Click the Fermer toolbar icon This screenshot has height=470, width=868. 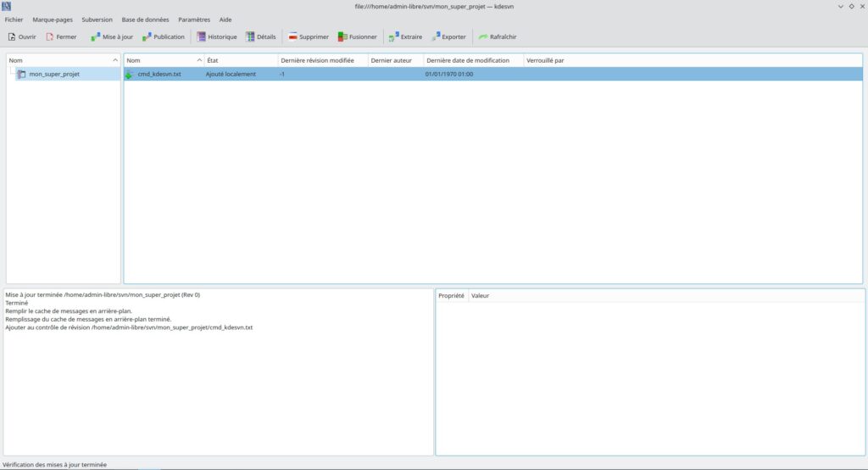(x=50, y=36)
